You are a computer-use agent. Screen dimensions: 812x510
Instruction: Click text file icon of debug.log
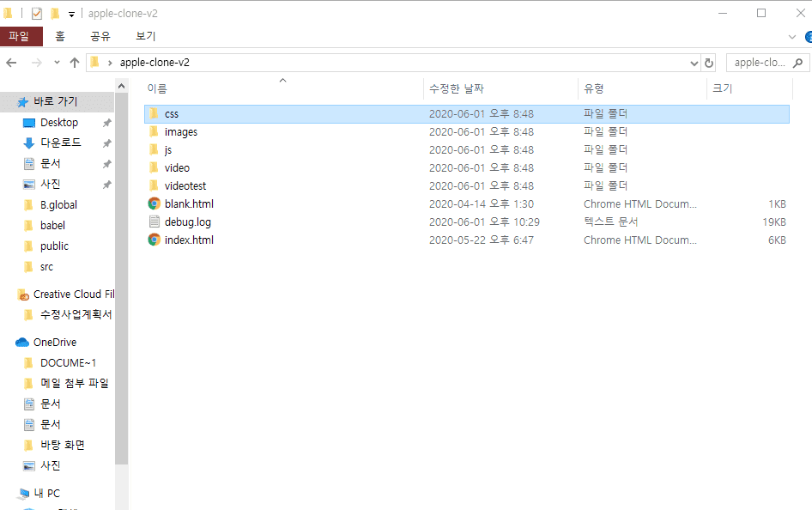pyautogui.click(x=154, y=222)
